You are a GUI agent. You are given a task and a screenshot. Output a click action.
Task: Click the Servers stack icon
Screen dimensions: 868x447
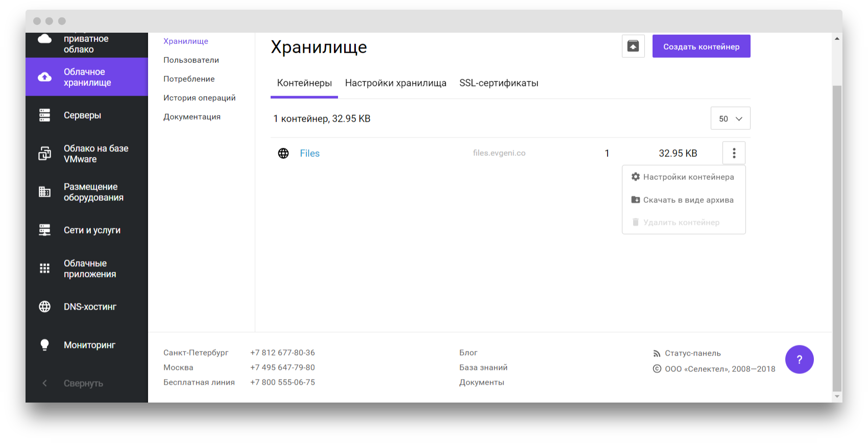coord(45,115)
